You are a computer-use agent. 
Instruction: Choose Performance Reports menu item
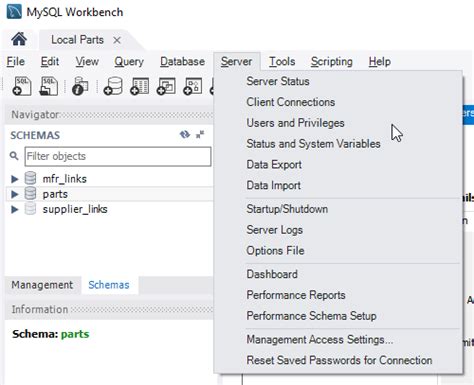pos(296,295)
